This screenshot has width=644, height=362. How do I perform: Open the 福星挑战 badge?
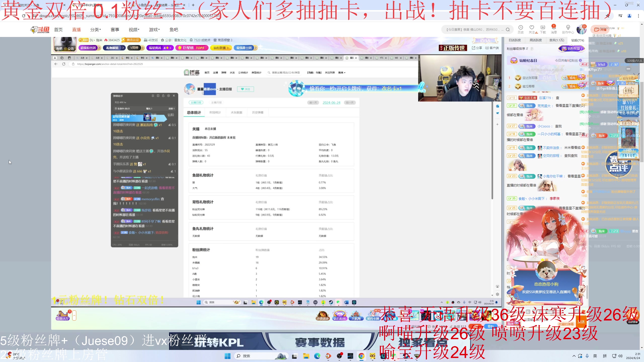[160, 48]
